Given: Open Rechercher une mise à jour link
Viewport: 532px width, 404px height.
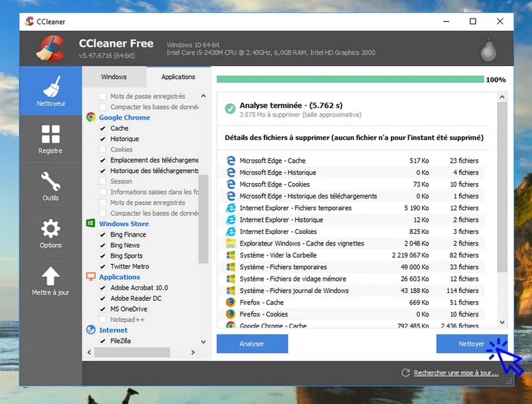Looking at the screenshot, I should click(456, 373).
